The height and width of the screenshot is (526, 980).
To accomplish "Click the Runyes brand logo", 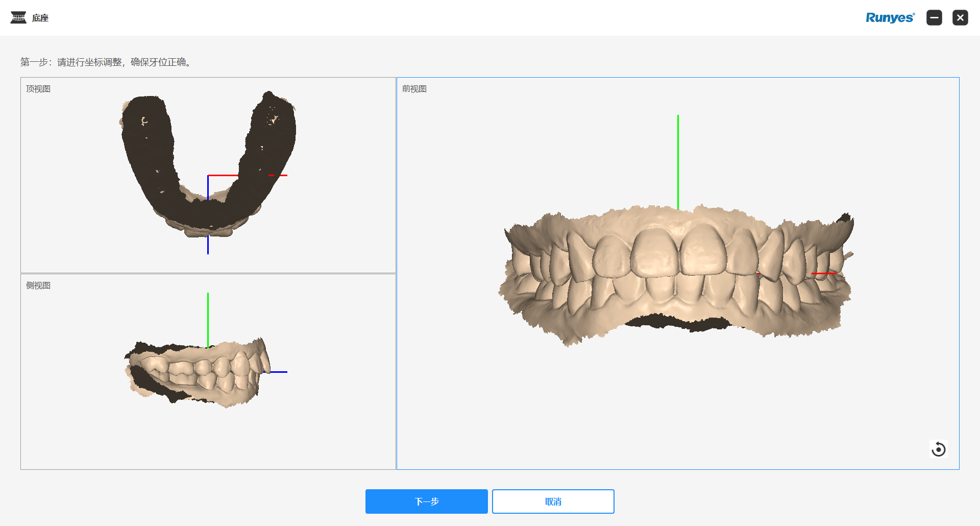I will (890, 18).
